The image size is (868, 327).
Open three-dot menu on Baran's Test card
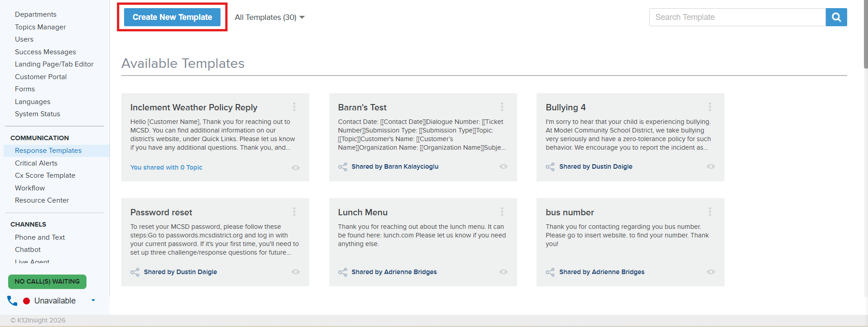point(502,107)
